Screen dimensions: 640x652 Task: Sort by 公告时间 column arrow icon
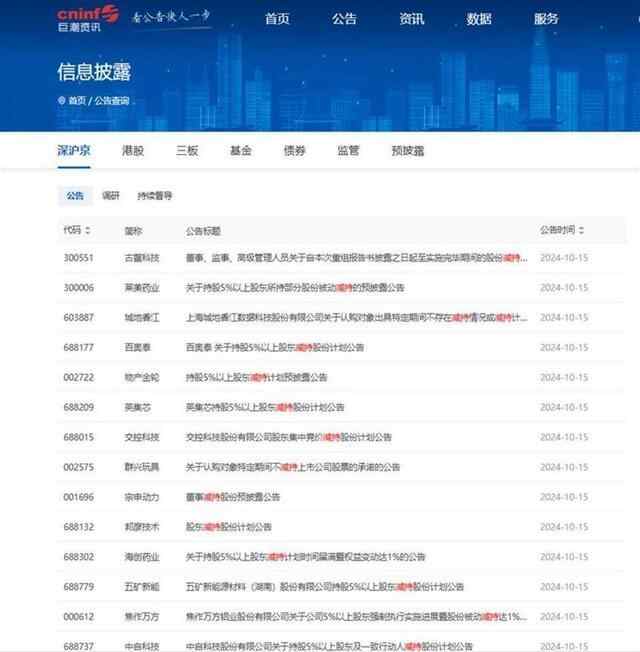[580, 230]
